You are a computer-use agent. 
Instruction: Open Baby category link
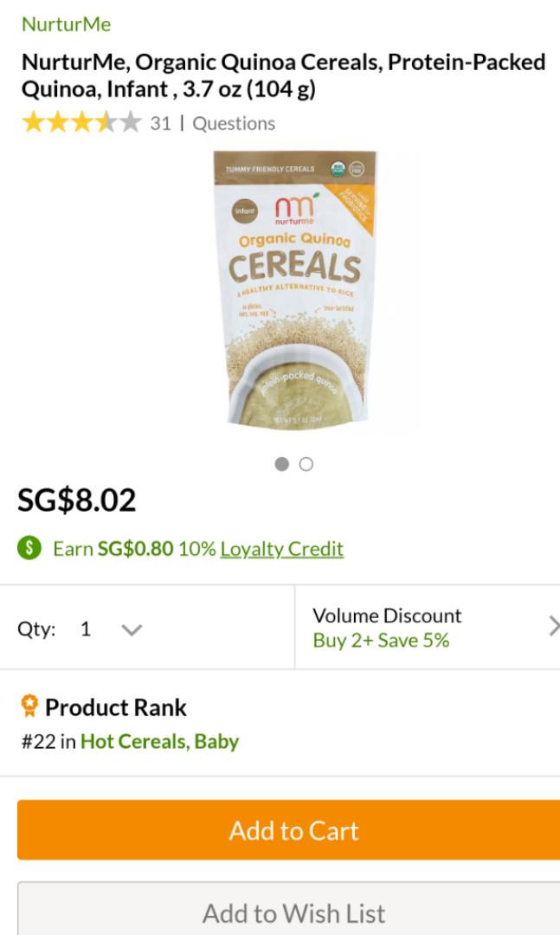[216, 742]
